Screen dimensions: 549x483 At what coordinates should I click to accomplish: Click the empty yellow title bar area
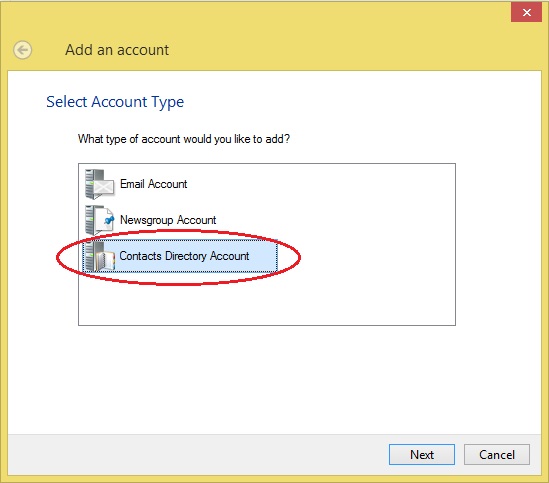(x=315, y=35)
